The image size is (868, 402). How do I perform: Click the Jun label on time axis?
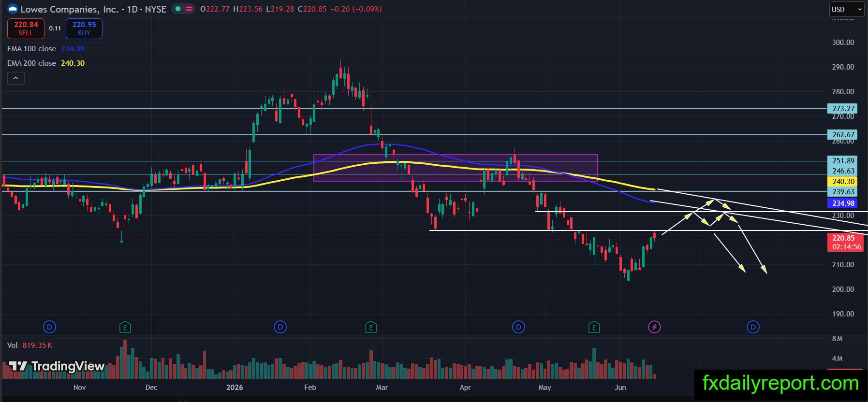pos(620,388)
